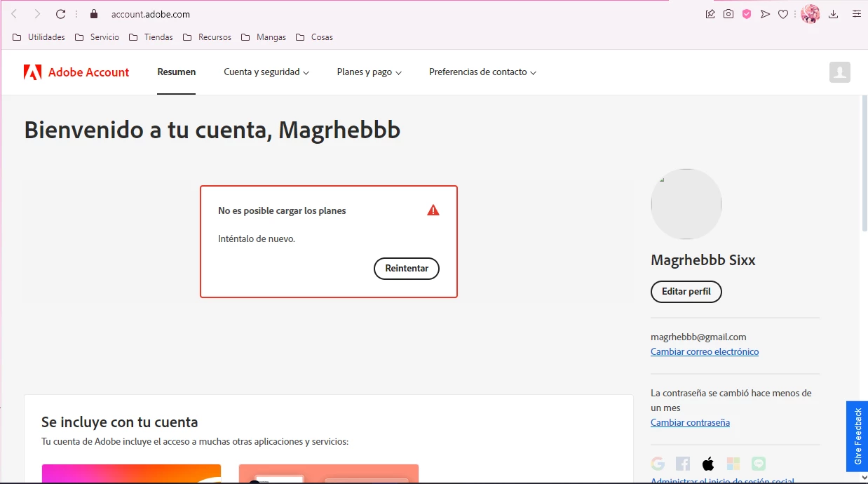Click the Adobe Account logo
Screen dimensions: 868x484
[76, 72]
